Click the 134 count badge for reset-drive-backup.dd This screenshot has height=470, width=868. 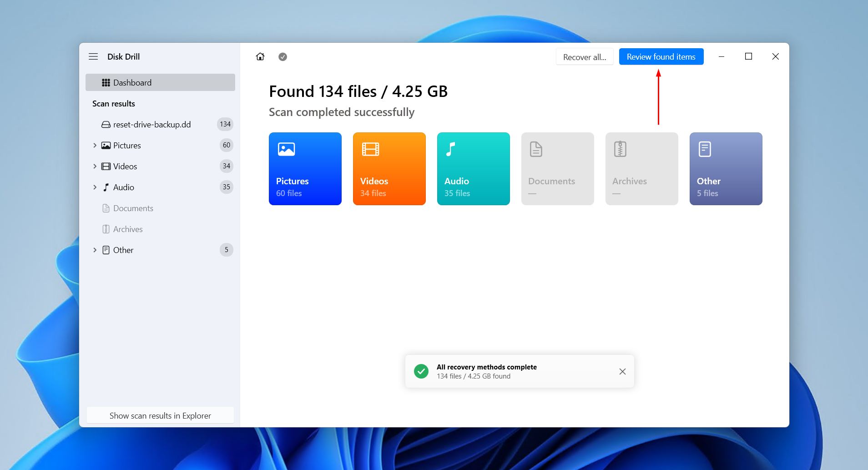(x=225, y=124)
